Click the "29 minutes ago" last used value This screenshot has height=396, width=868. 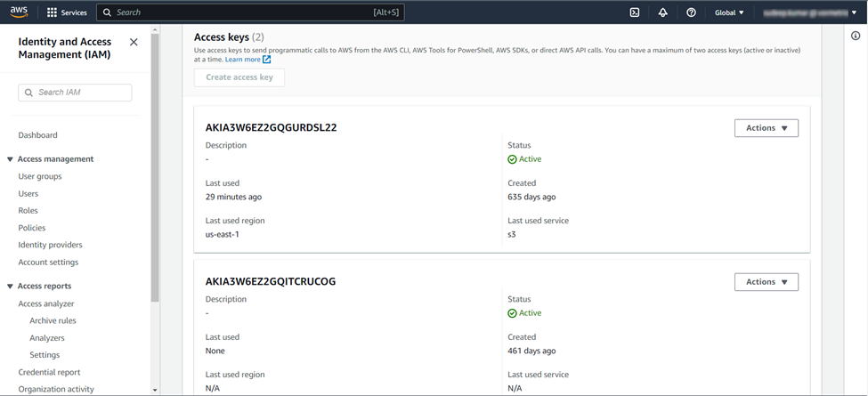233,197
